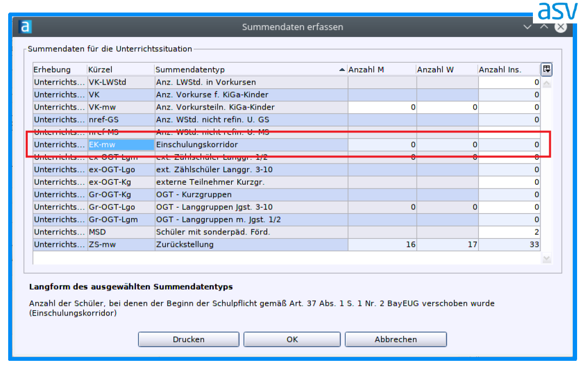Screen dimensions: 588x375
Task: Click Anzahl W value 17 in ZS-mw row
Action: pos(447,245)
